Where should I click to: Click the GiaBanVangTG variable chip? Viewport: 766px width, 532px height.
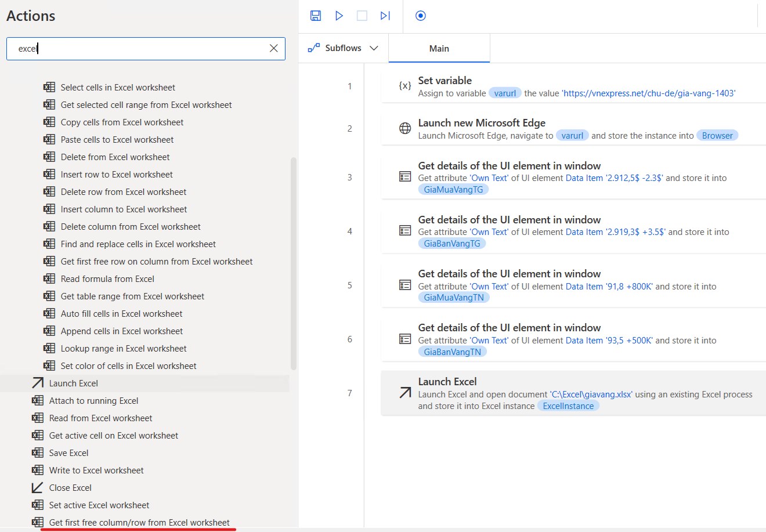coord(452,244)
